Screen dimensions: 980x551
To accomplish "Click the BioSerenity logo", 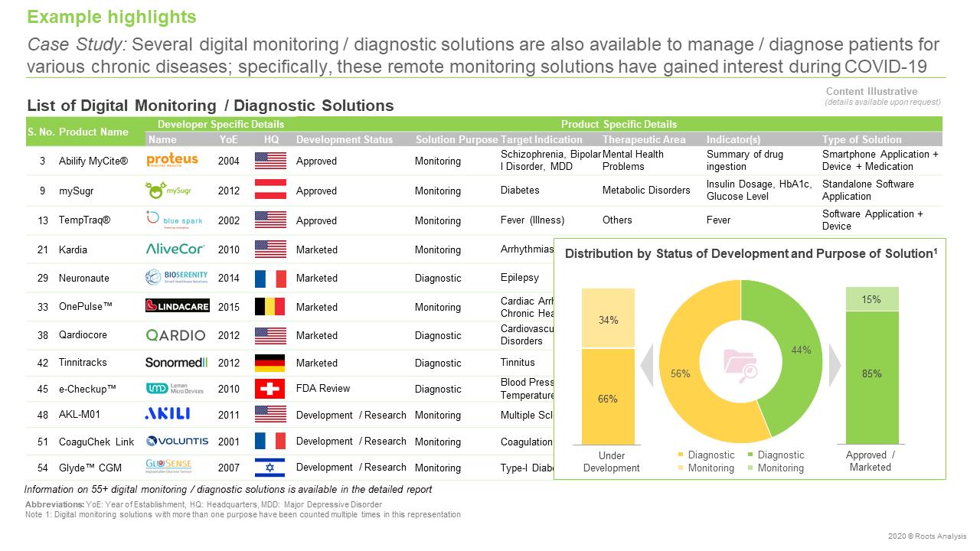I will click(x=175, y=278).
